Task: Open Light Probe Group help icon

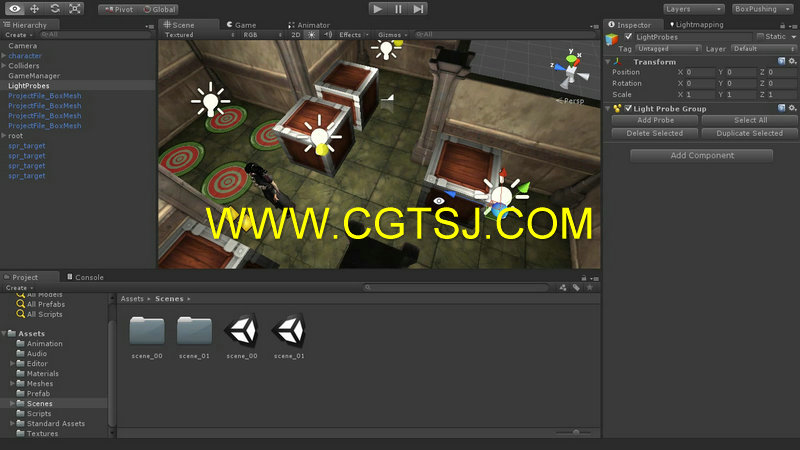Action: click(x=781, y=108)
